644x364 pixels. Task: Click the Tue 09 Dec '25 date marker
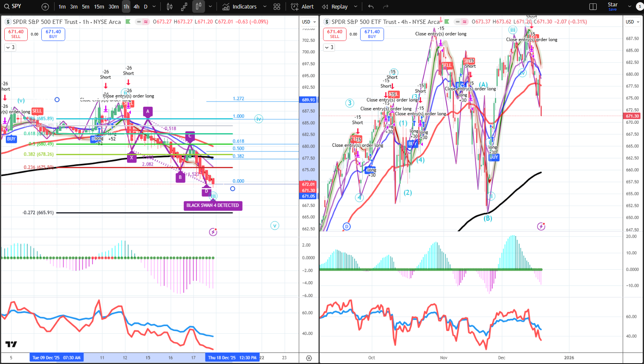click(x=57, y=358)
